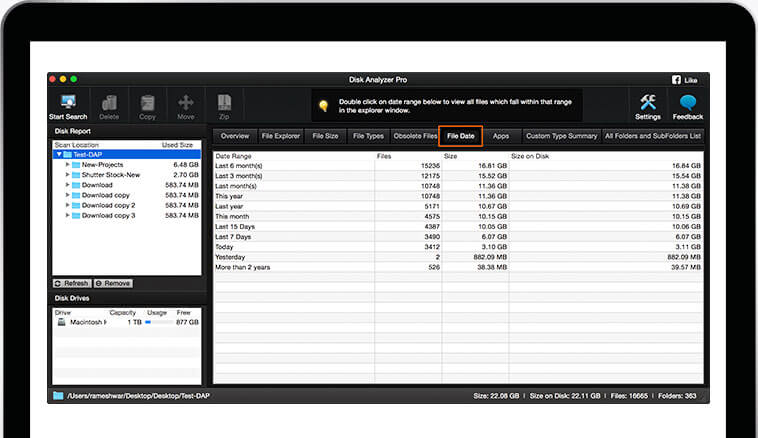Expand the Download copy folder

coord(68,195)
